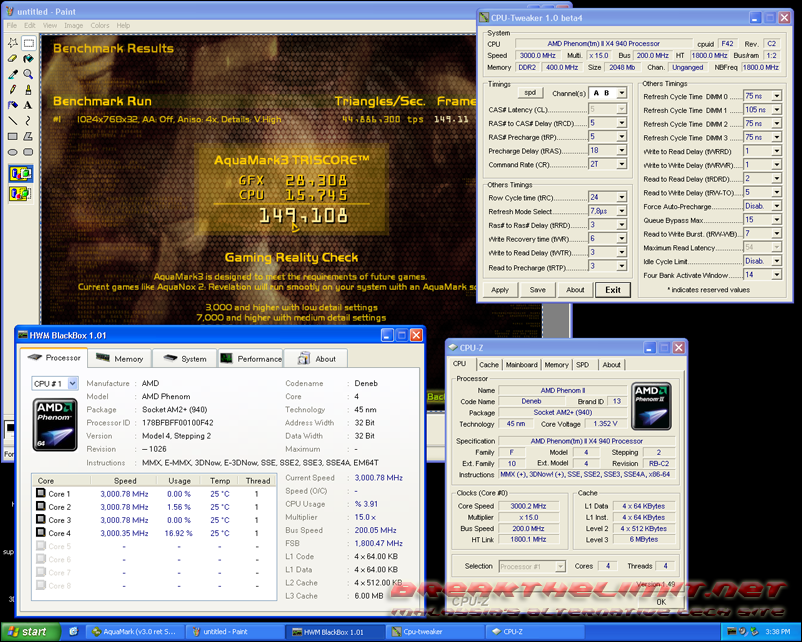The image size is (802, 642).
Task: Click the tray clock showing 3:38 PM
Action: [778, 632]
